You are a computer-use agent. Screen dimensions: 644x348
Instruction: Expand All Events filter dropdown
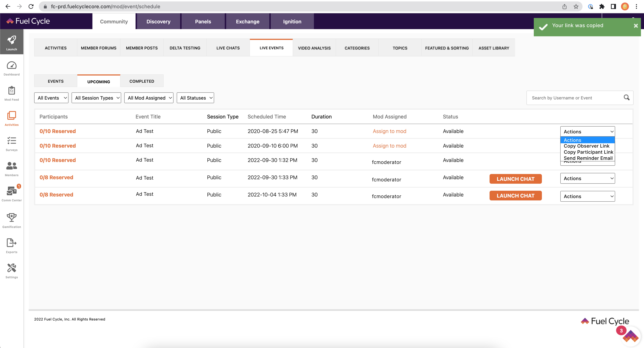[x=51, y=98]
